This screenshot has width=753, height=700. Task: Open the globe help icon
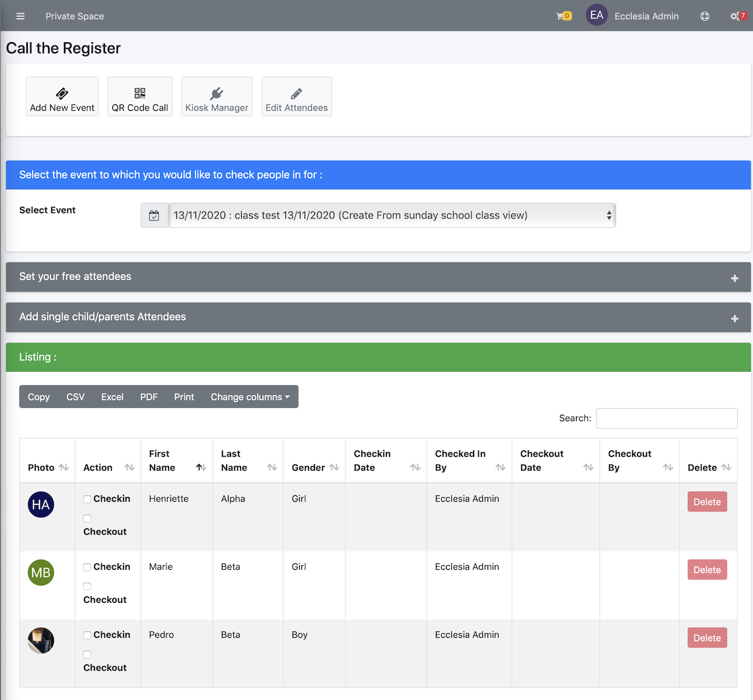(705, 17)
